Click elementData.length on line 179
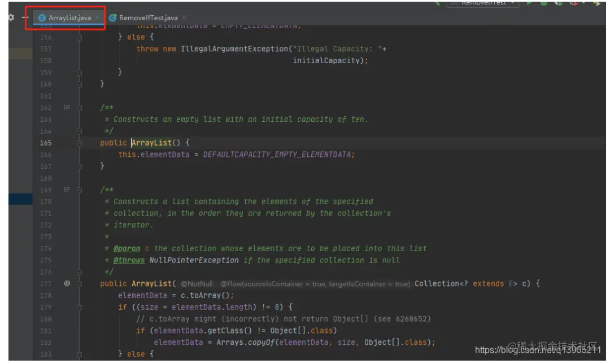The height and width of the screenshot is (364, 610). coord(212,307)
